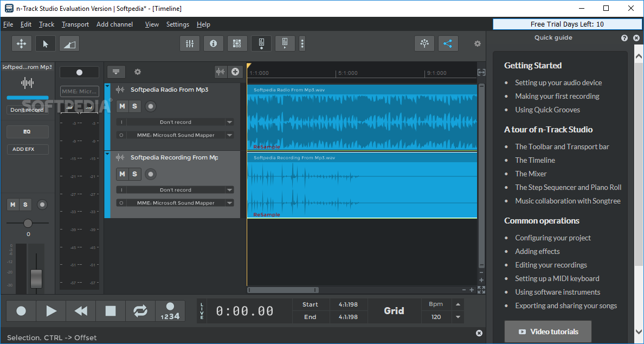644x344 pixels.
Task: Solo the Softpedia Recording From Mp track
Action: click(135, 174)
